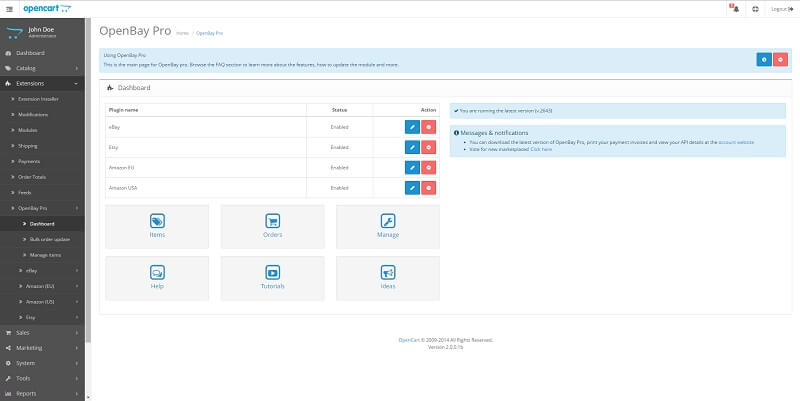Click the Amazon USA 'Enabled' status cell
Screen dimensions: 800x401
click(339, 188)
